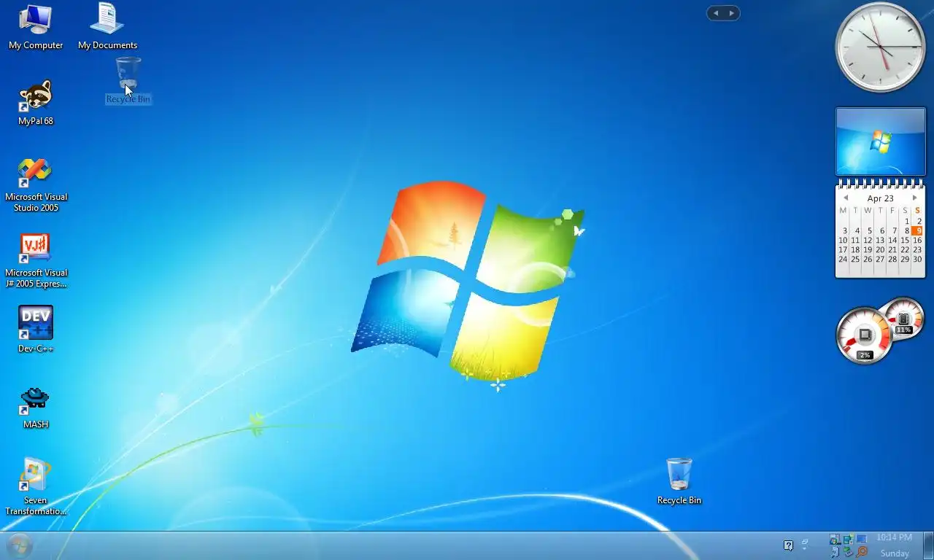The image size is (934, 560).
Task: Click the MASH label text
Action: pyautogui.click(x=36, y=424)
